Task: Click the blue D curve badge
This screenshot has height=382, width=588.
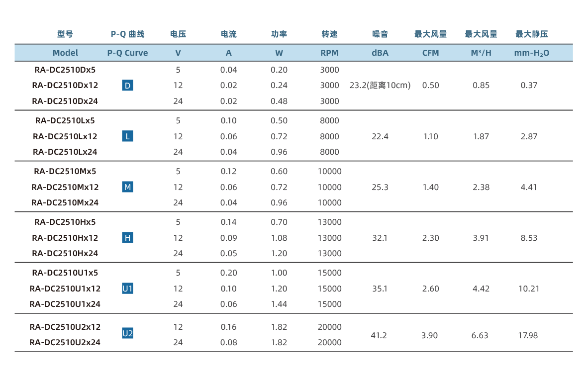Action: 127,86
